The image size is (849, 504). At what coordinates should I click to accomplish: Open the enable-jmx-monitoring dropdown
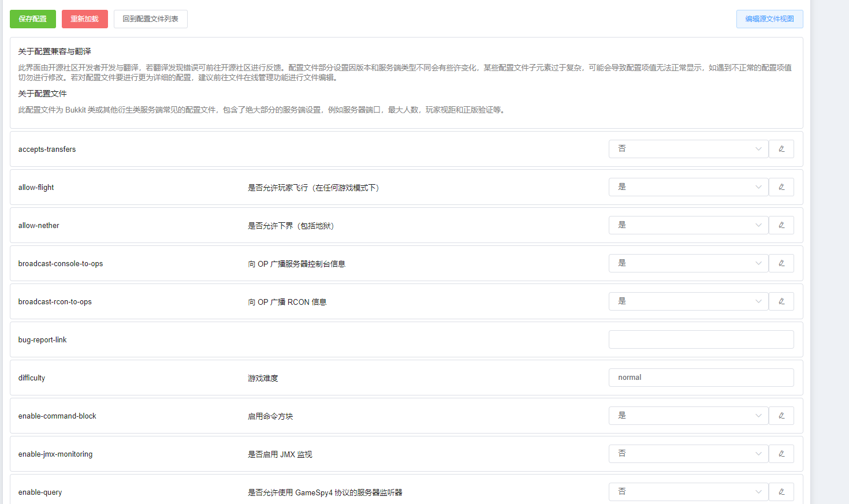point(688,454)
